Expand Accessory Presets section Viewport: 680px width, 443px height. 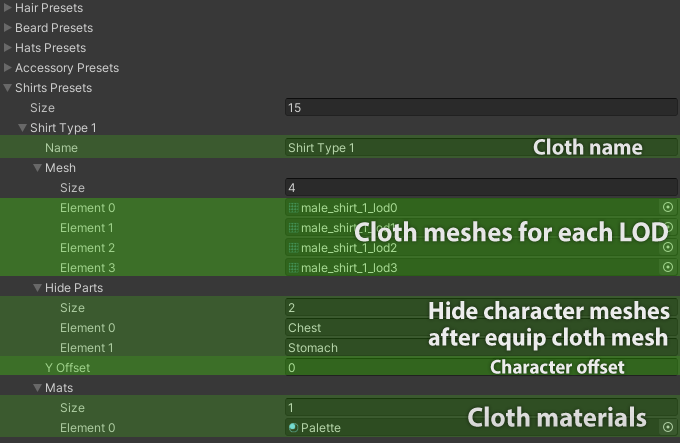coord(8,68)
